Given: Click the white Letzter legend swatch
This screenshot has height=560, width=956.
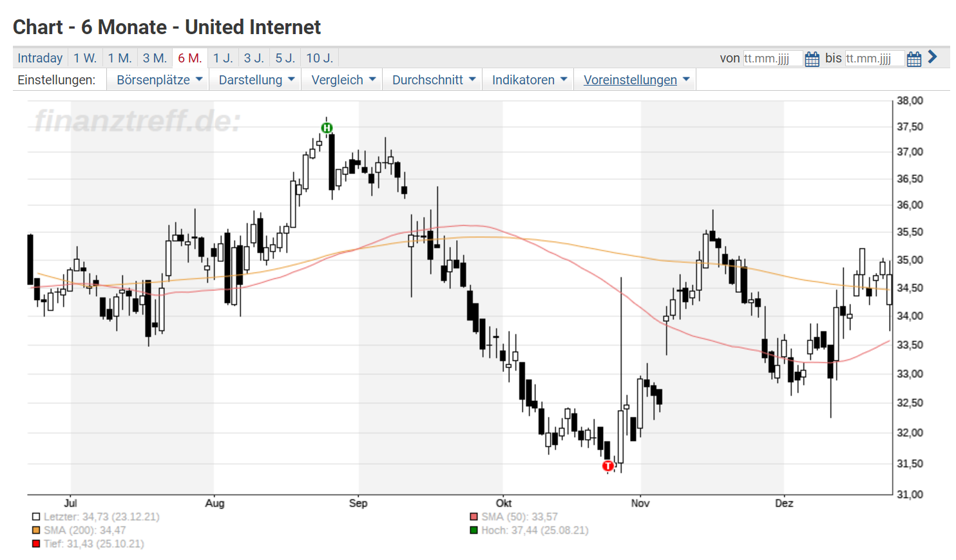Looking at the screenshot, I should [x=36, y=517].
